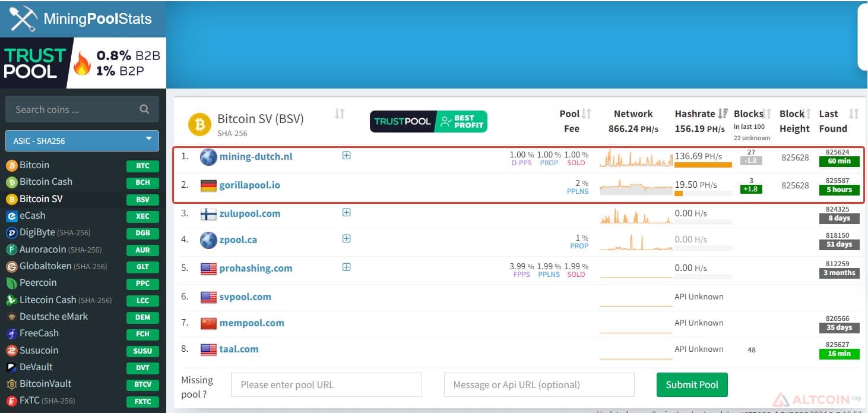This screenshot has height=413, width=868.
Task: Sort pools by Hashrate column
Action: pos(723,114)
